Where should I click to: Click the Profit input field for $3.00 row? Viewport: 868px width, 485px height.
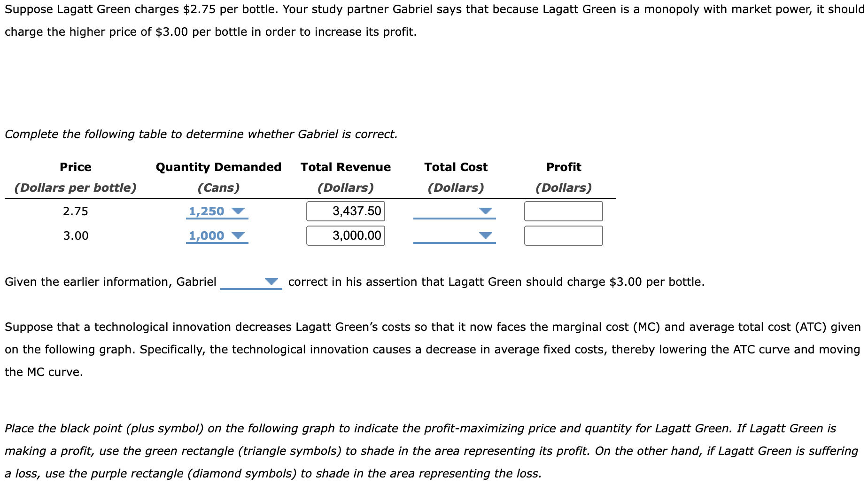click(x=563, y=235)
